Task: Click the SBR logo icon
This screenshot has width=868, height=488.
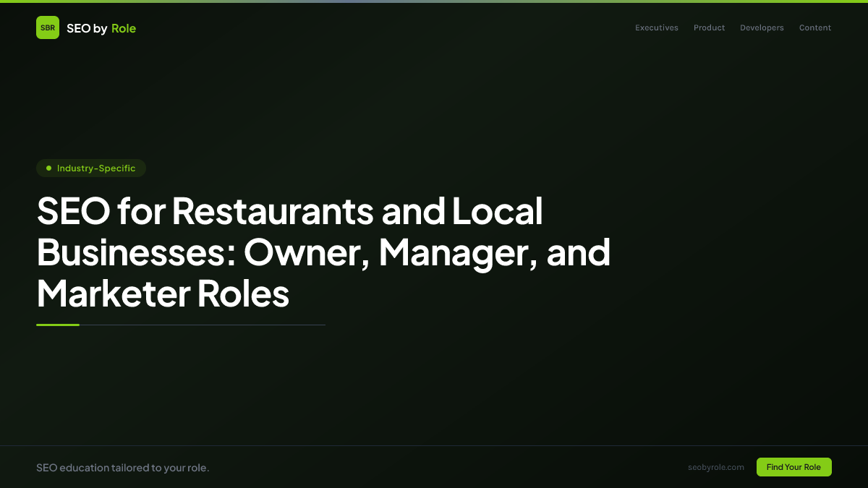Action: [48, 27]
